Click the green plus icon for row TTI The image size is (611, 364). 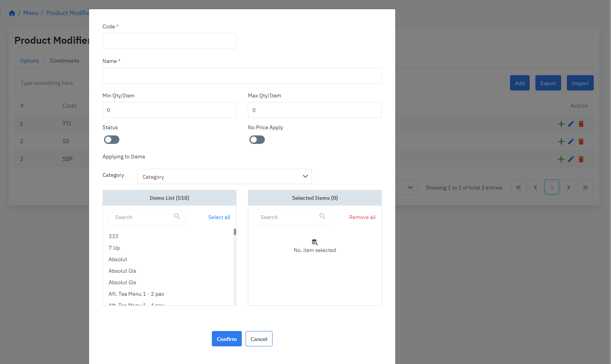click(561, 124)
